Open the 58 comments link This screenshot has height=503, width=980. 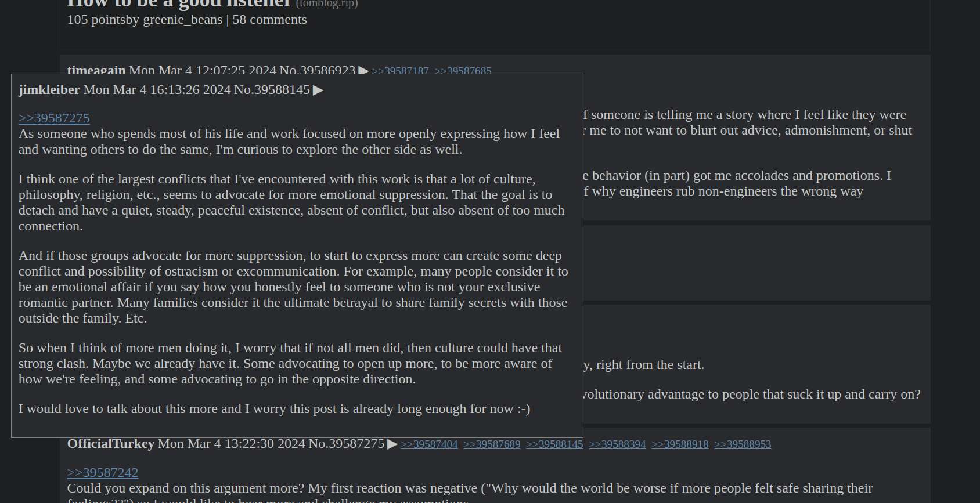(269, 20)
